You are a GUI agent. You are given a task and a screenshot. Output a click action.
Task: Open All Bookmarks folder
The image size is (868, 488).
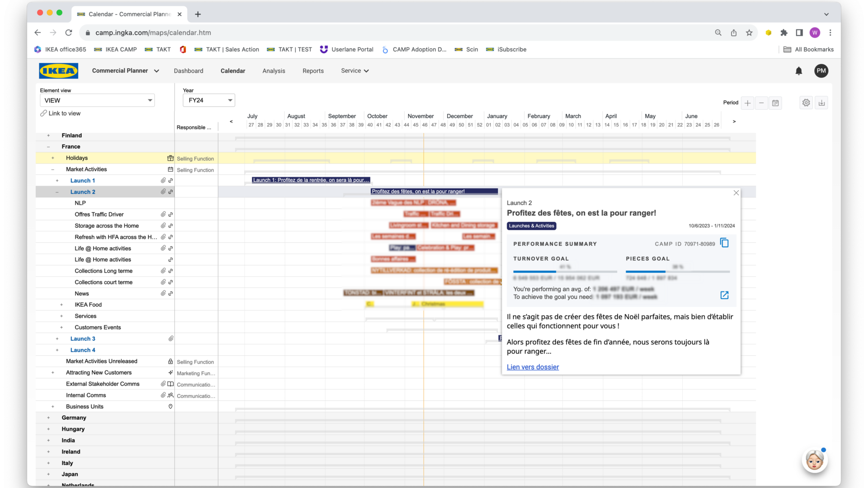click(808, 50)
